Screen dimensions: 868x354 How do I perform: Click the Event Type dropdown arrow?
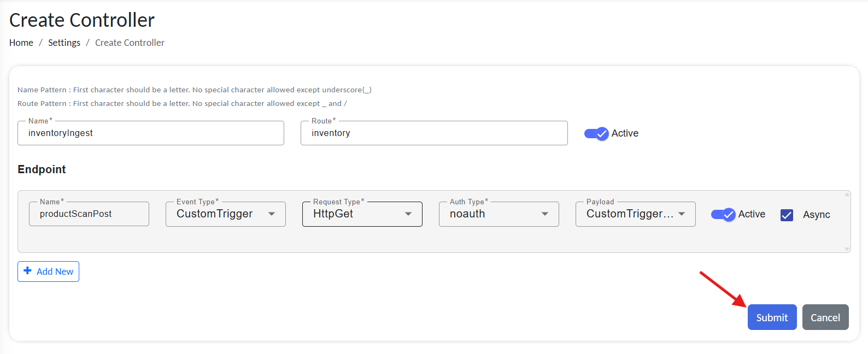click(x=272, y=214)
